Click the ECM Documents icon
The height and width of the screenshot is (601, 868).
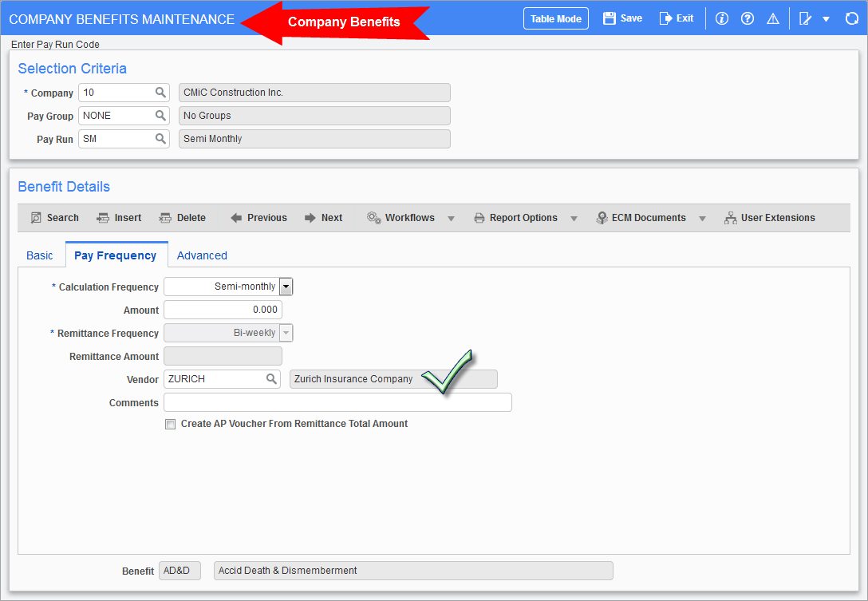(x=602, y=218)
